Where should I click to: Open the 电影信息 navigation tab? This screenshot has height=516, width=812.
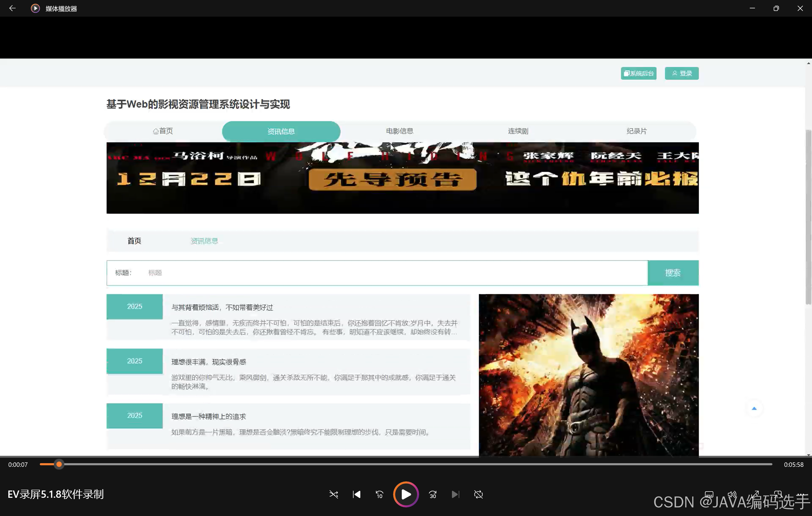click(399, 131)
